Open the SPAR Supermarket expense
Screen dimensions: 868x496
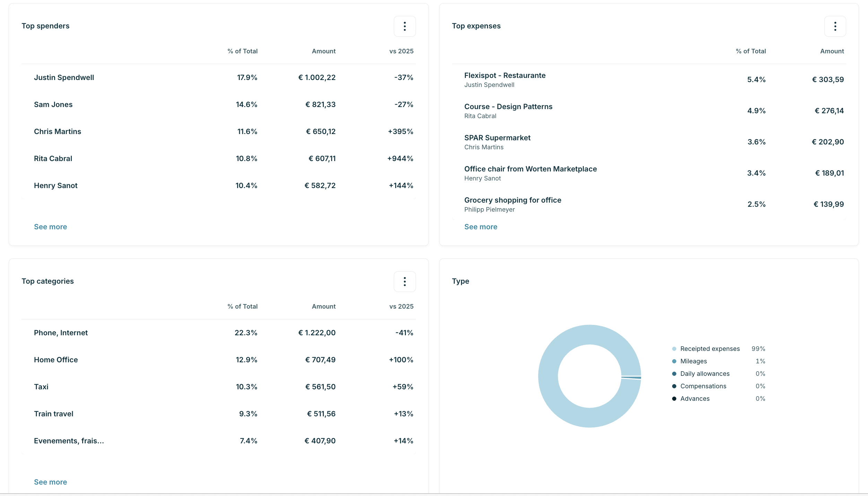649,142
